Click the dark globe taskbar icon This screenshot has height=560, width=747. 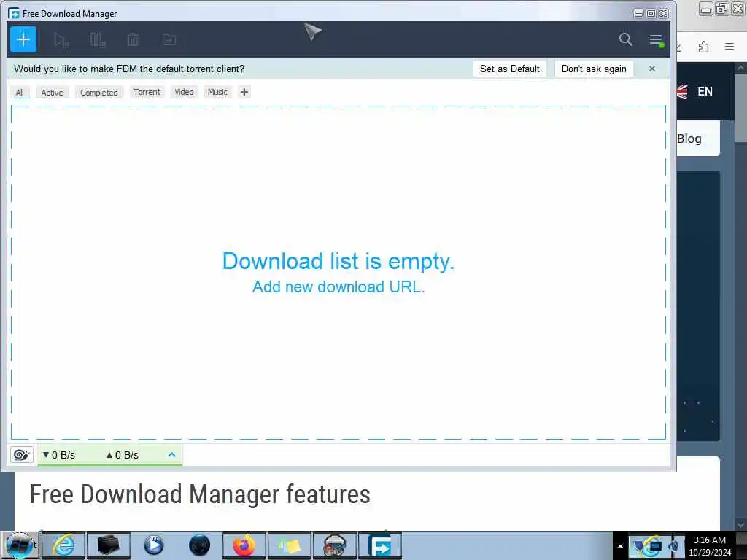(x=198, y=545)
